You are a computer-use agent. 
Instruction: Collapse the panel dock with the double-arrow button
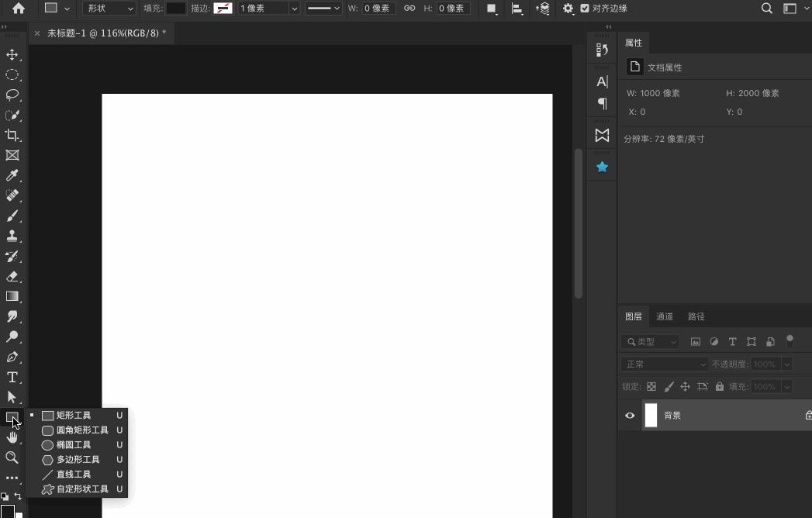tap(607, 26)
